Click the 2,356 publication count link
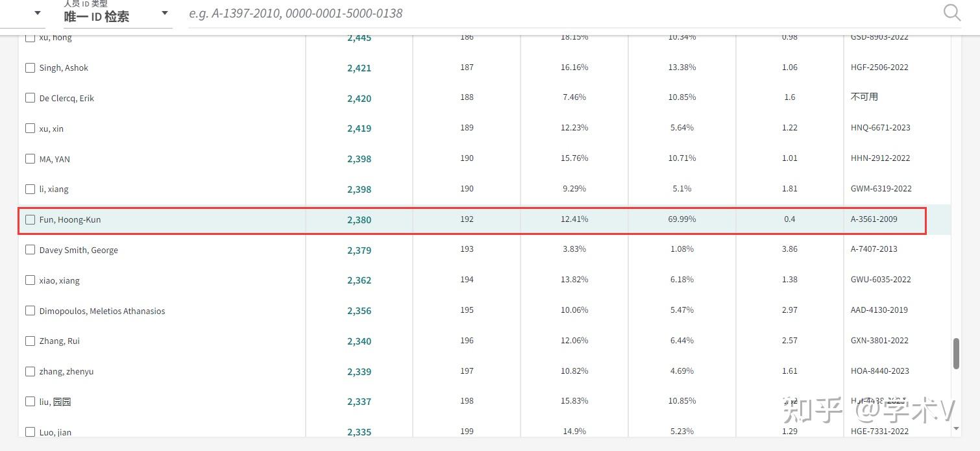980x451 pixels. pos(359,311)
